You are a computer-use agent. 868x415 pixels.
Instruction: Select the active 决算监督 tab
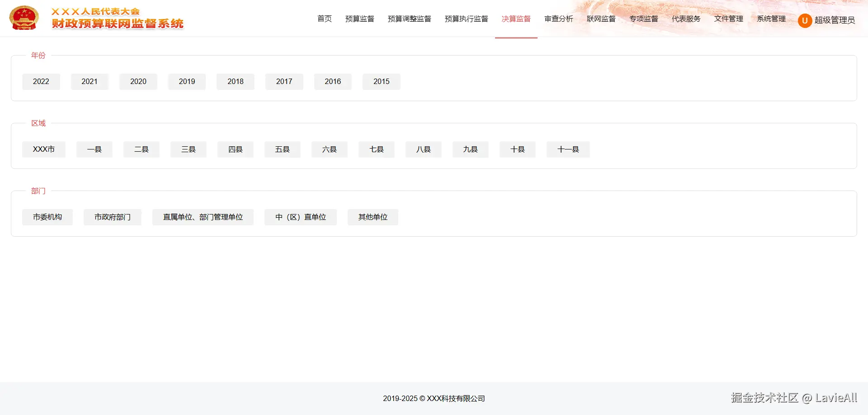[516, 19]
